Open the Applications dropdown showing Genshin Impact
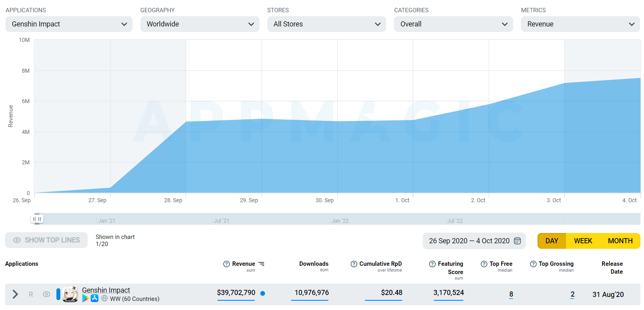 coord(69,24)
